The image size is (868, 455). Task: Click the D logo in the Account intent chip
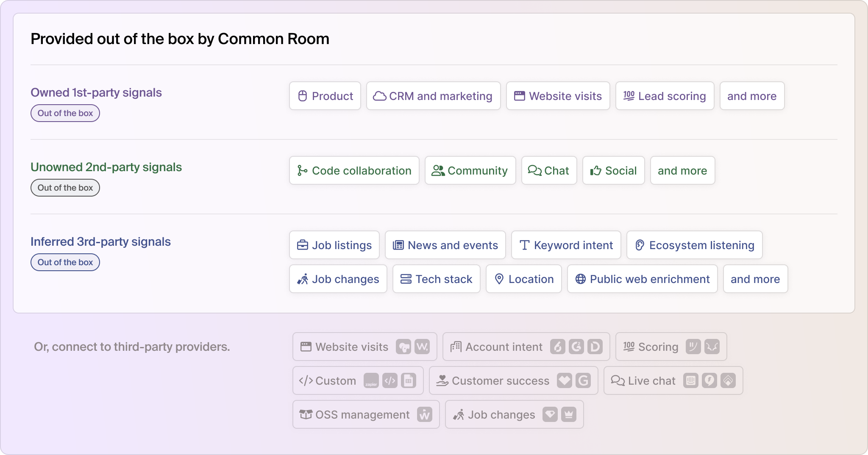[595, 347]
